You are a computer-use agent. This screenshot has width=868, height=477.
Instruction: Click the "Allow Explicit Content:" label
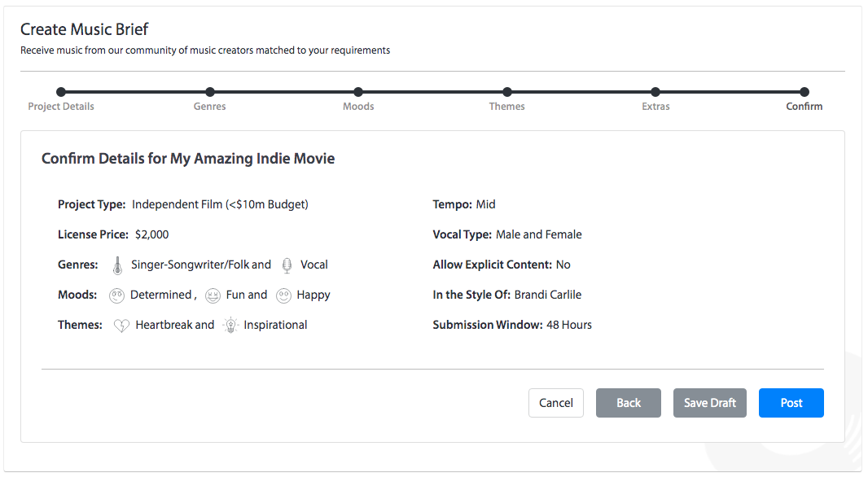click(x=493, y=265)
